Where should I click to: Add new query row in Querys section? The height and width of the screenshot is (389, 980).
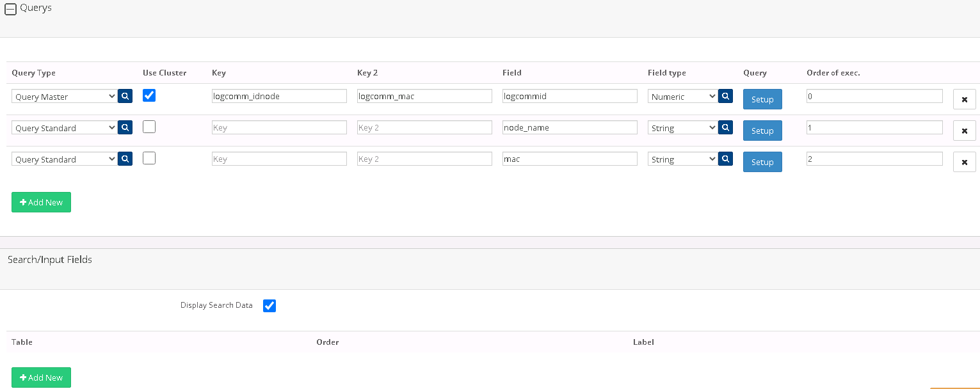click(x=41, y=202)
